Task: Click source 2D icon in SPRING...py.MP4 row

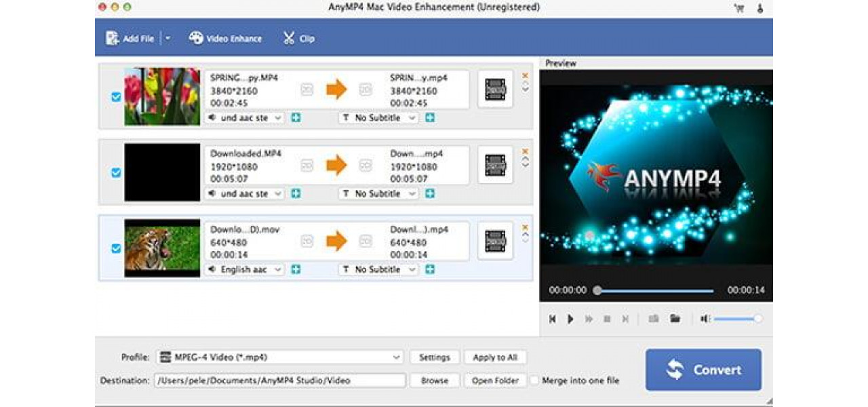Action: (307, 90)
